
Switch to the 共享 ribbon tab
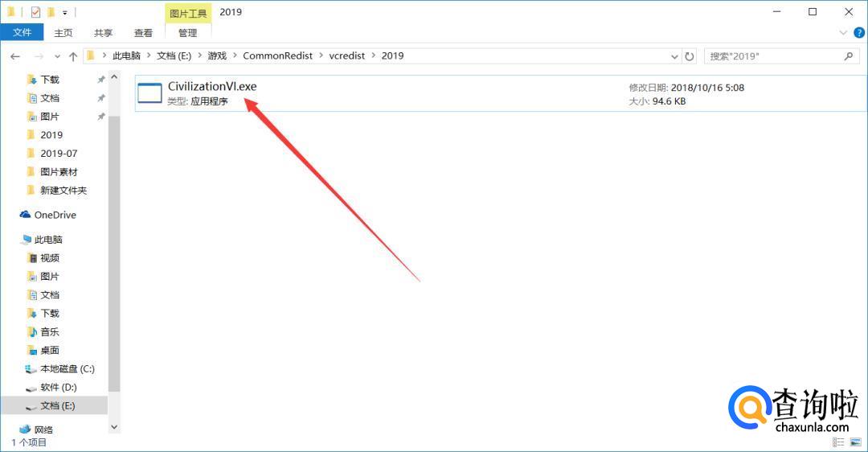coord(103,33)
